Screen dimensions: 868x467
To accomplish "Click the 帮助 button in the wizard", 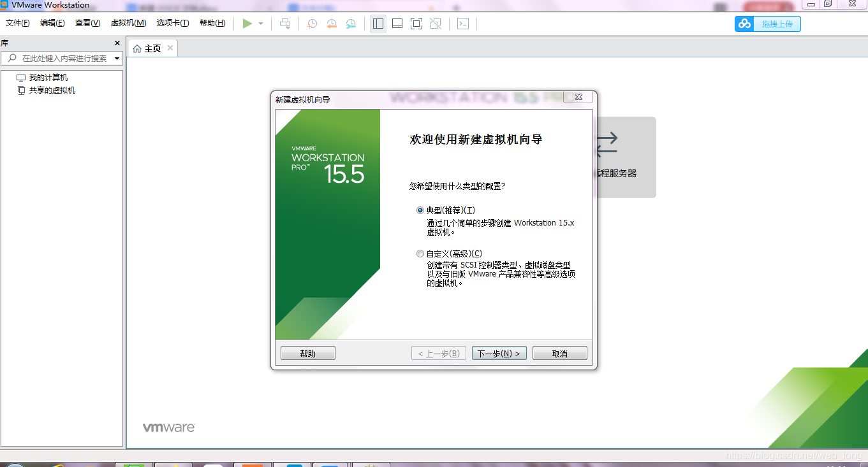I will (307, 352).
